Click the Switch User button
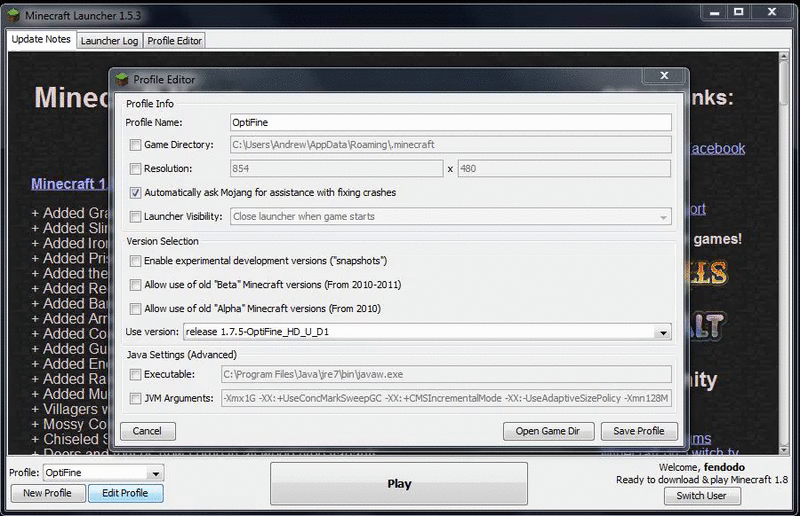The width and height of the screenshot is (800, 516). (x=702, y=496)
